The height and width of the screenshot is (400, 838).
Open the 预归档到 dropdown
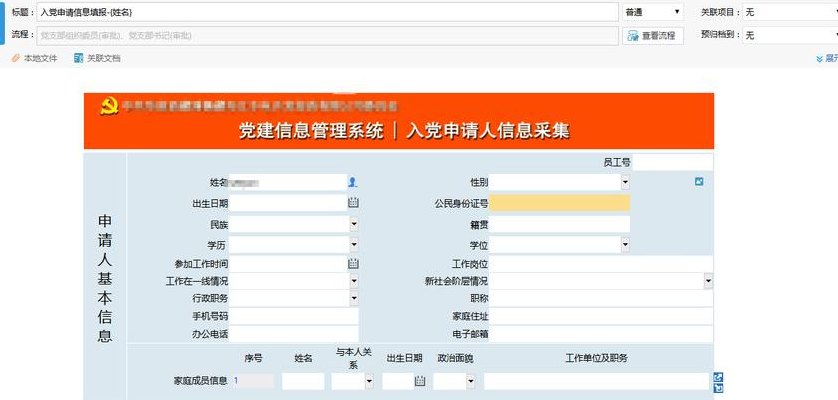tap(790, 35)
